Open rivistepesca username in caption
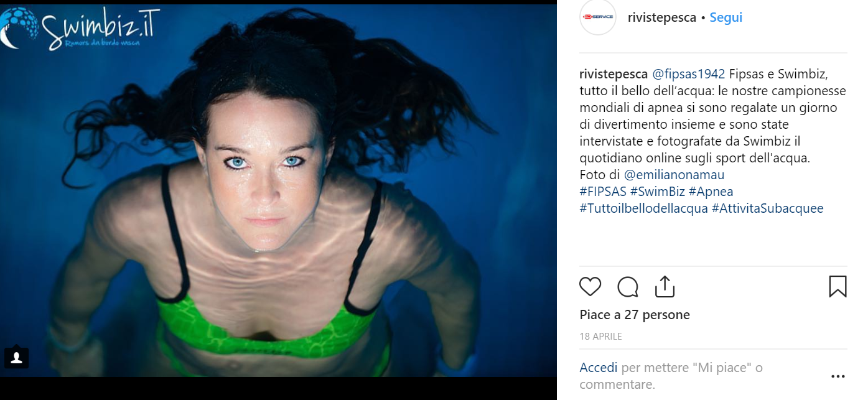This screenshot has height=400, width=868. coord(614,74)
